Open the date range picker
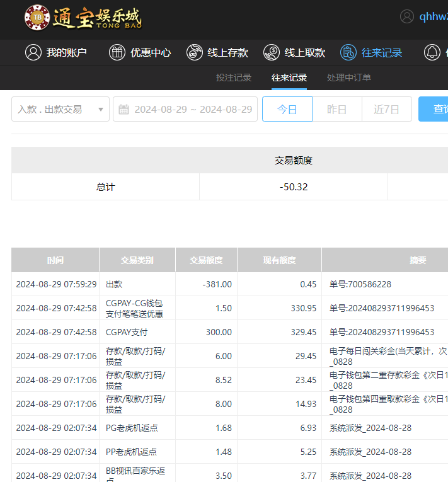This screenshot has width=448, height=482. [193, 109]
